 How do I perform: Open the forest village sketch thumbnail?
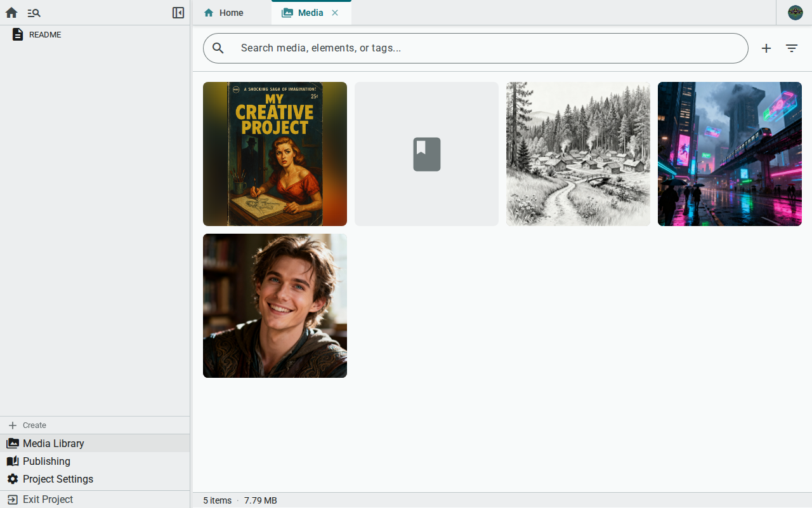(x=578, y=154)
